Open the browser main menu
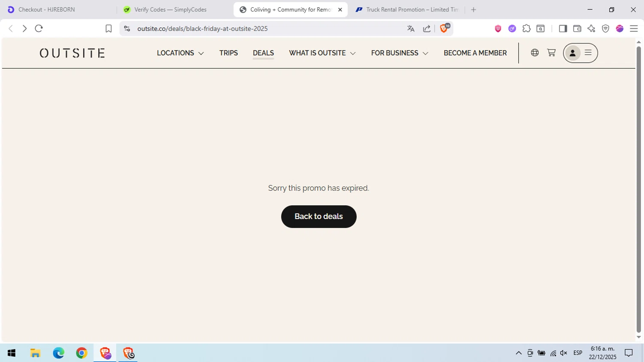 634,28
